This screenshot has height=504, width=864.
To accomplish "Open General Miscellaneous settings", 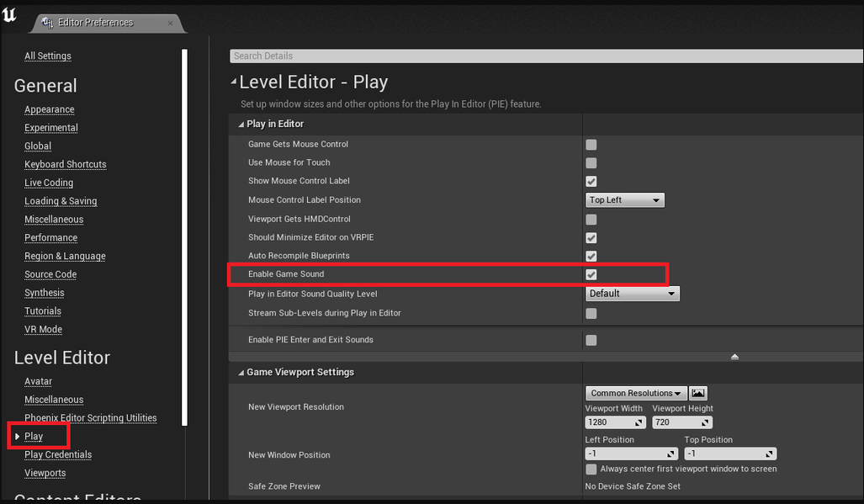I will 54,219.
